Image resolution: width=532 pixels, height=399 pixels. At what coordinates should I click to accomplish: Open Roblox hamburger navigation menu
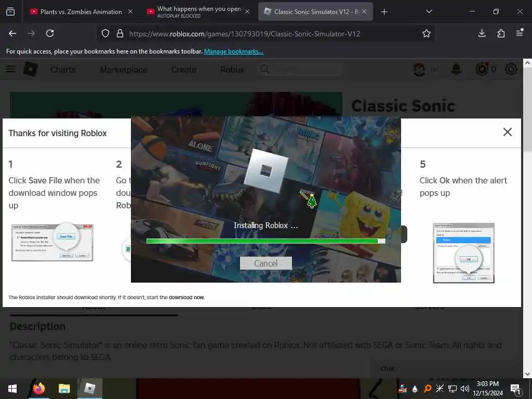click(x=10, y=69)
